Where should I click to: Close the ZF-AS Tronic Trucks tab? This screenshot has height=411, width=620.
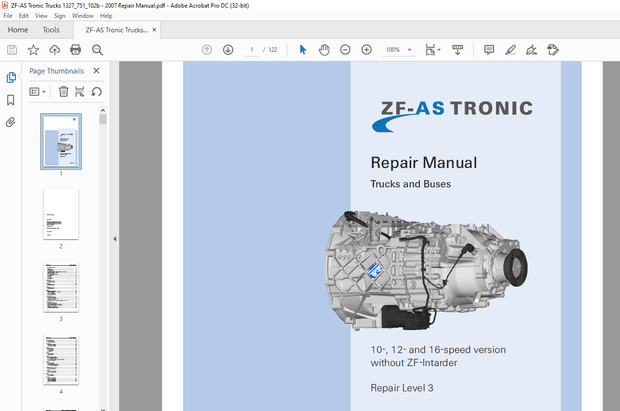(154, 30)
